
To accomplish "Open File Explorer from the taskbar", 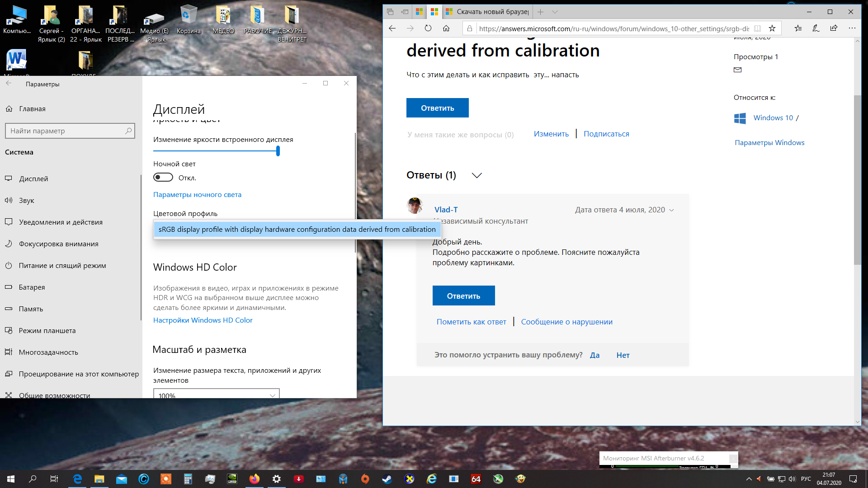I will (99, 479).
